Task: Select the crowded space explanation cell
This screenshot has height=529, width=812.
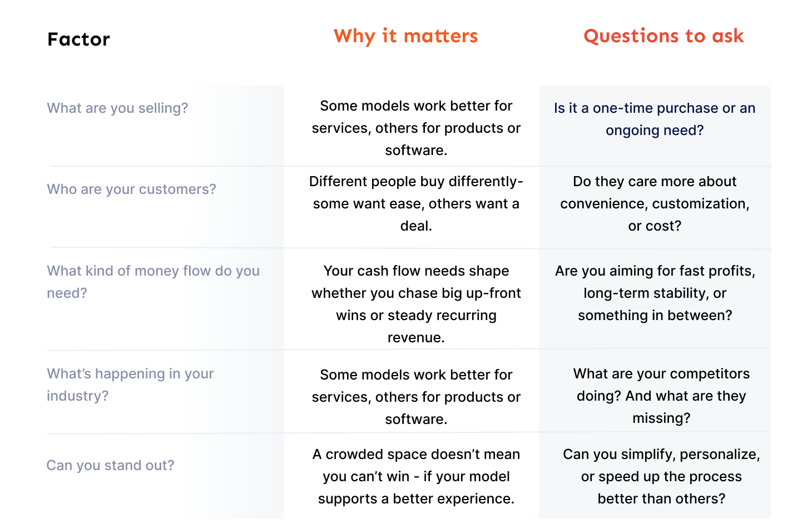Action: [x=416, y=476]
